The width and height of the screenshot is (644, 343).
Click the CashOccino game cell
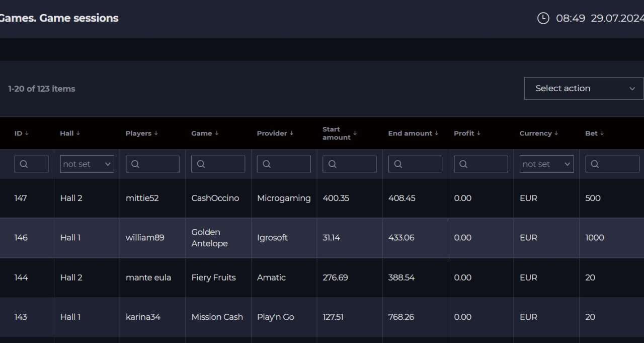[x=215, y=198]
